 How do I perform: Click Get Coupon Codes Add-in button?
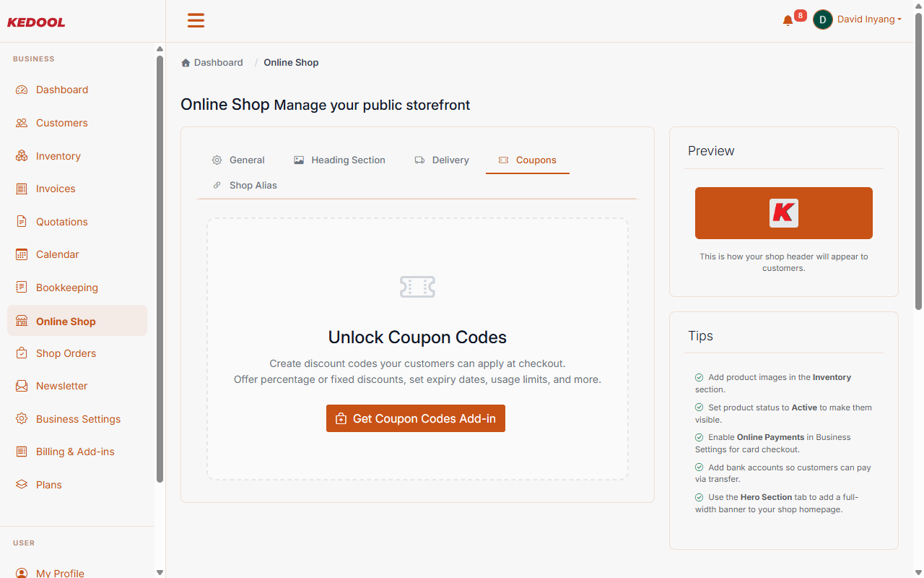click(416, 418)
